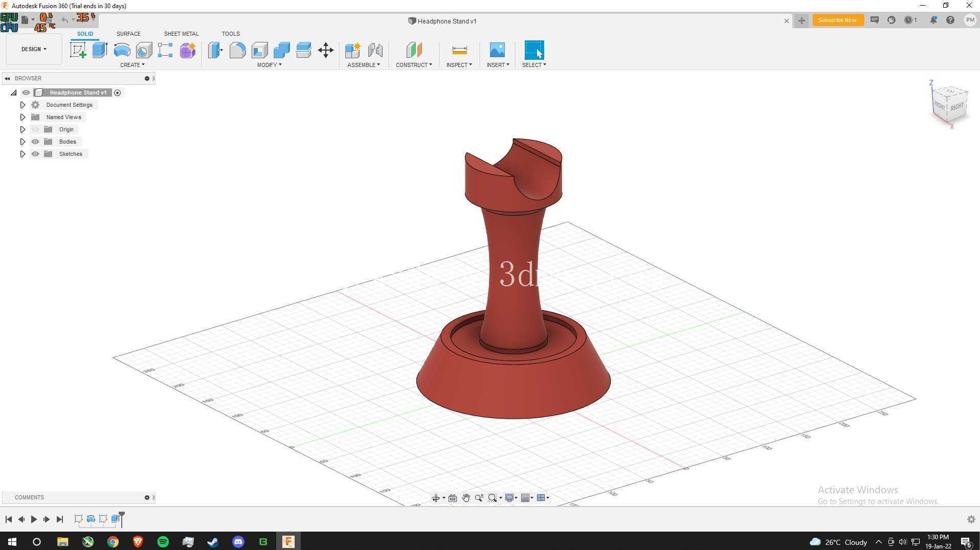Image resolution: width=980 pixels, height=550 pixels.
Task: Expand the Bodies node
Action: click(23, 142)
